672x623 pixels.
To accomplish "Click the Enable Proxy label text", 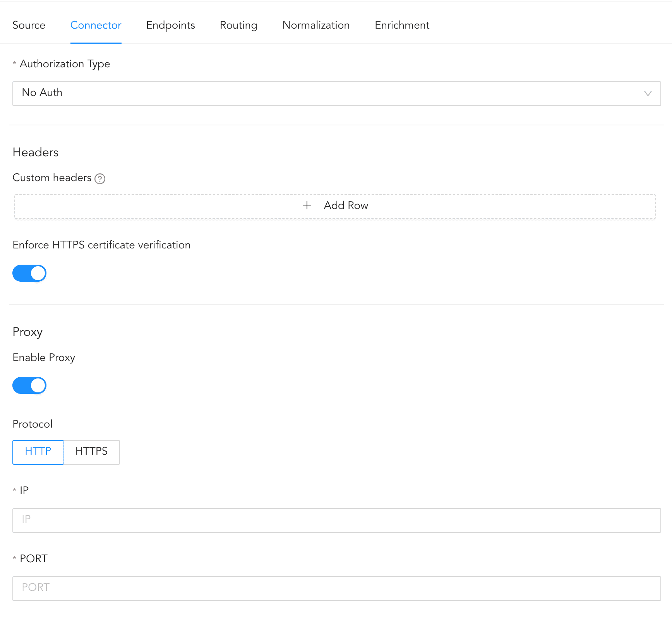I will 44,358.
